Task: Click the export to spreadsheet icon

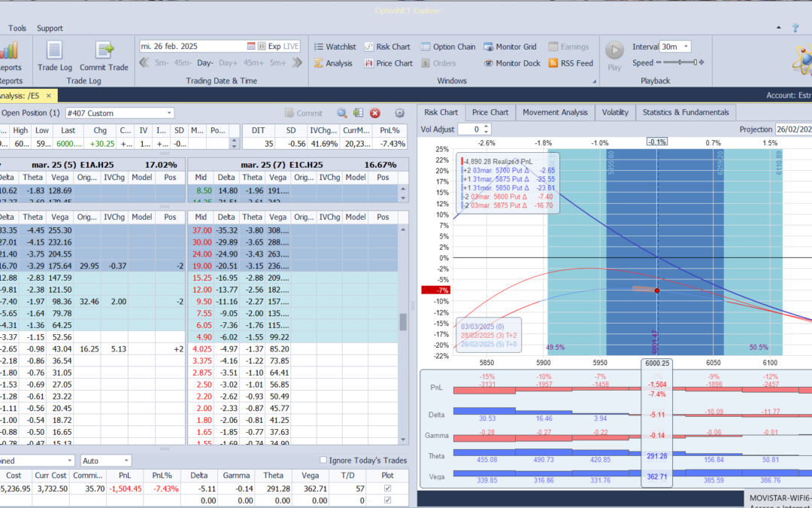Action: 359,113
